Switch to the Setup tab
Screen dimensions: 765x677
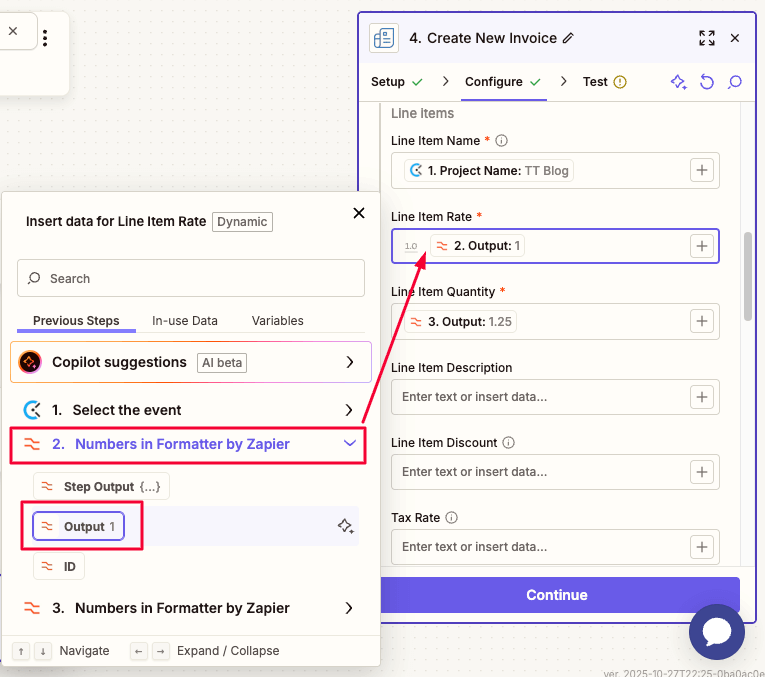397,81
